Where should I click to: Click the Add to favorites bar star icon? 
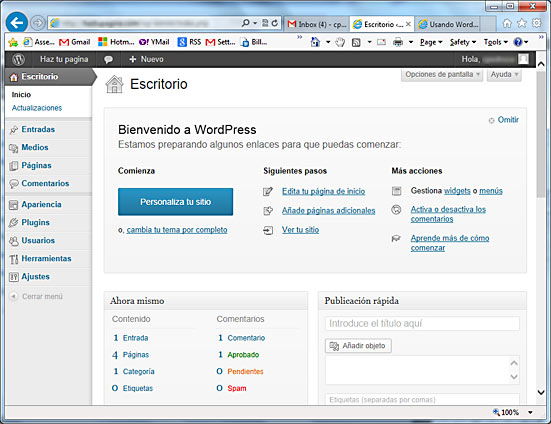13,43
